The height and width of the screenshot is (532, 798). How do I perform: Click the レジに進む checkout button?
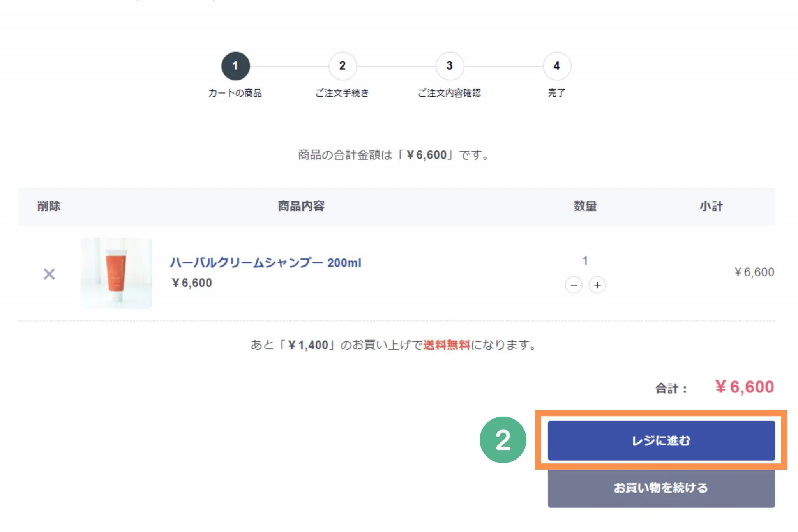tap(661, 440)
